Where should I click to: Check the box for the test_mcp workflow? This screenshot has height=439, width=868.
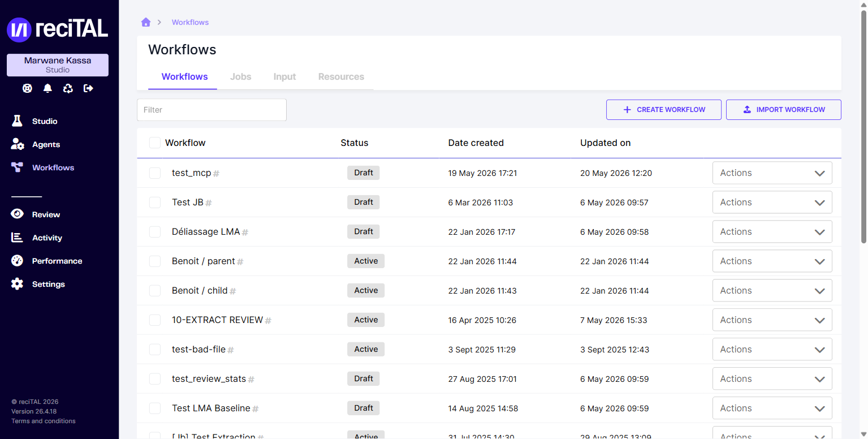(x=155, y=173)
